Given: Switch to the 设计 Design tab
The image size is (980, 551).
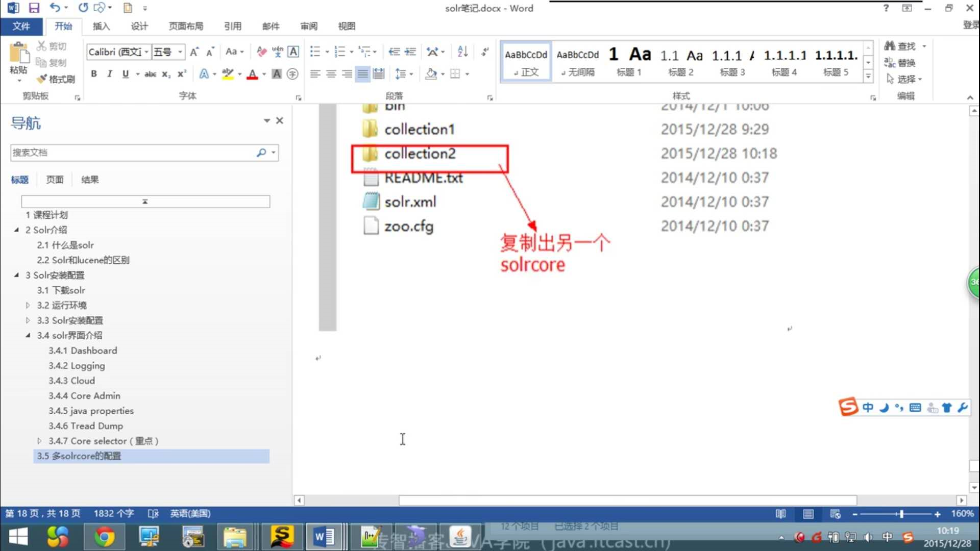Looking at the screenshot, I should tap(139, 26).
